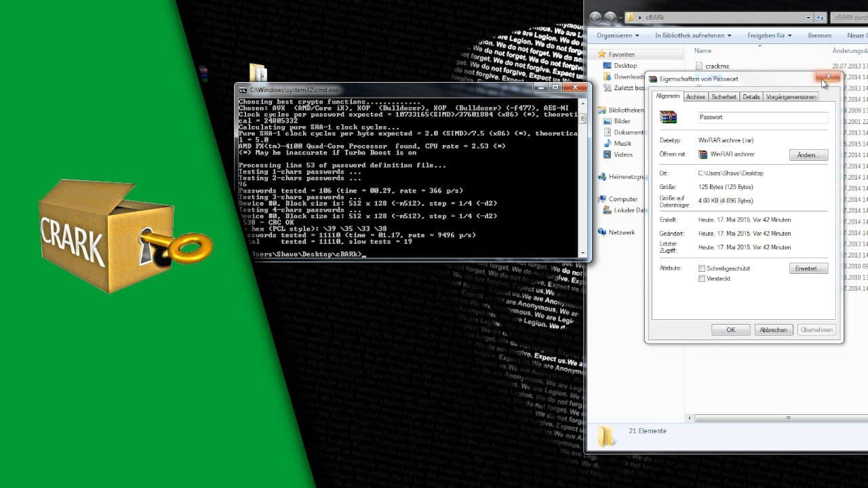Click the Favoriten star icon
This screenshot has width=868, height=488.
click(x=601, y=54)
